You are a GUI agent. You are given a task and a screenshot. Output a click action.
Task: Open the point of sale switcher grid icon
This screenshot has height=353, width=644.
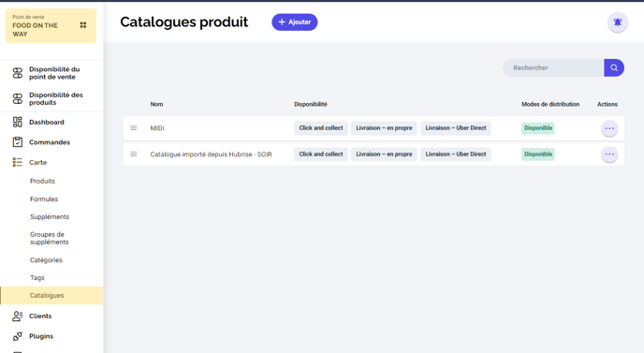tap(83, 25)
